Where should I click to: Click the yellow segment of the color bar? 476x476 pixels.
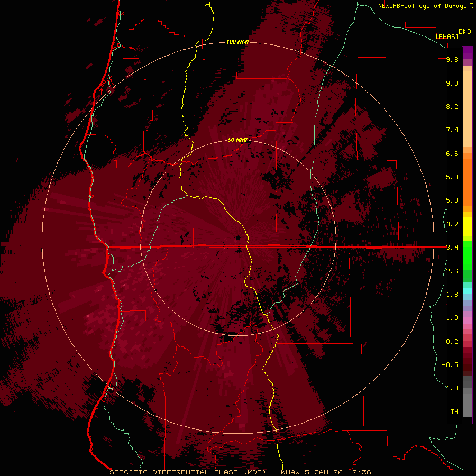[x=467, y=226]
